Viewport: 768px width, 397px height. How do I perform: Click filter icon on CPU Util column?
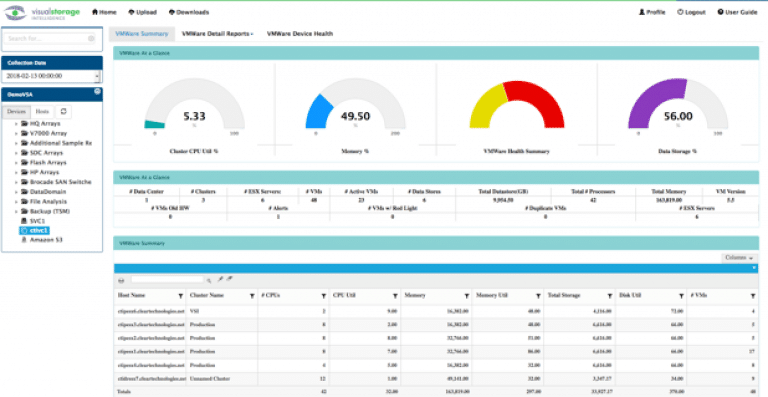[395, 296]
